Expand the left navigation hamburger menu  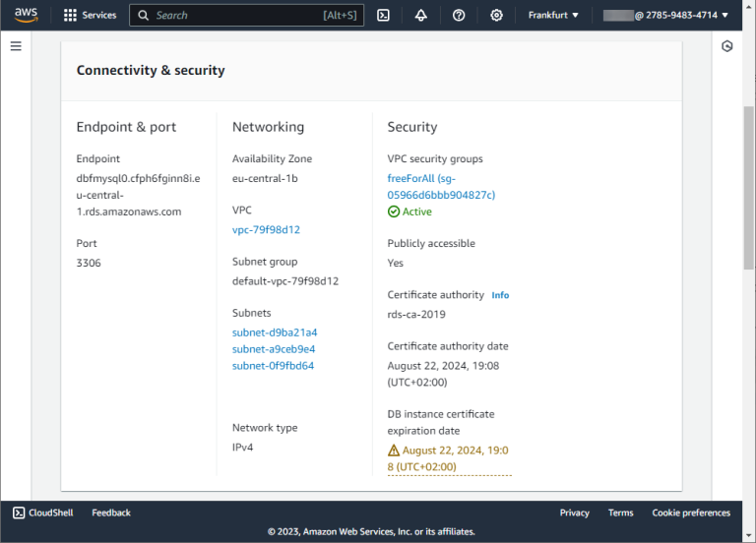(16, 46)
